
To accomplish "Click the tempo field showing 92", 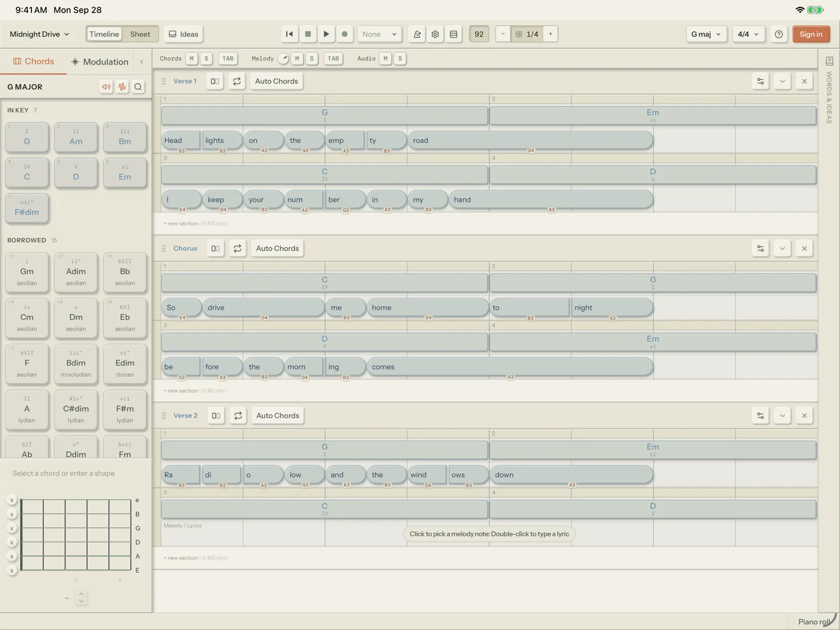I will (479, 34).
